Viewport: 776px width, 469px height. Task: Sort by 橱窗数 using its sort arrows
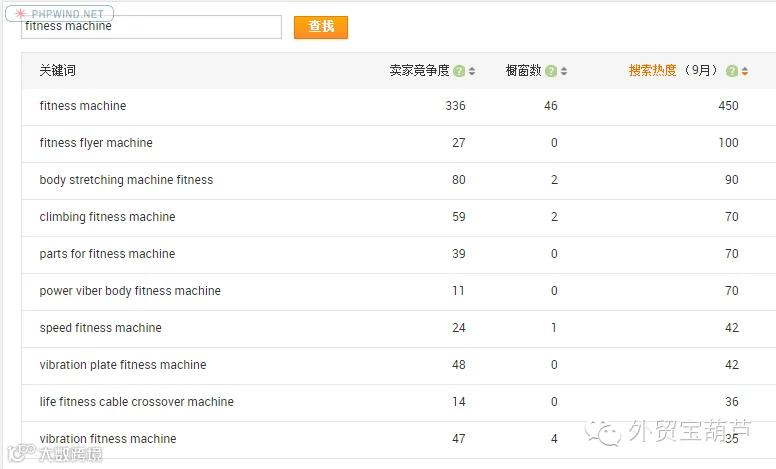pos(564,71)
